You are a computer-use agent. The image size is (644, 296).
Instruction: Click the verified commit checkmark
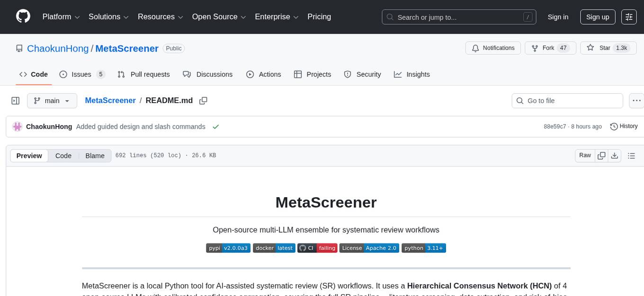[216, 126]
